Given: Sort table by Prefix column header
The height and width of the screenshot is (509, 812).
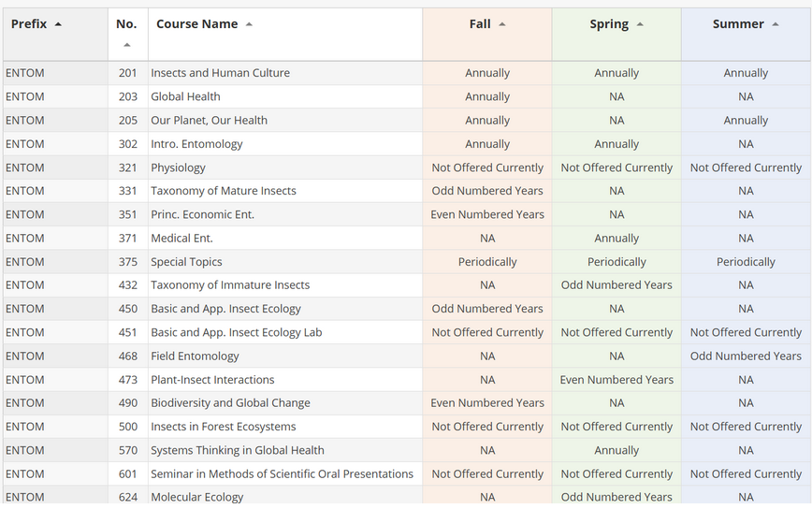Looking at the screenshot, I should click(x=29, y=24).
